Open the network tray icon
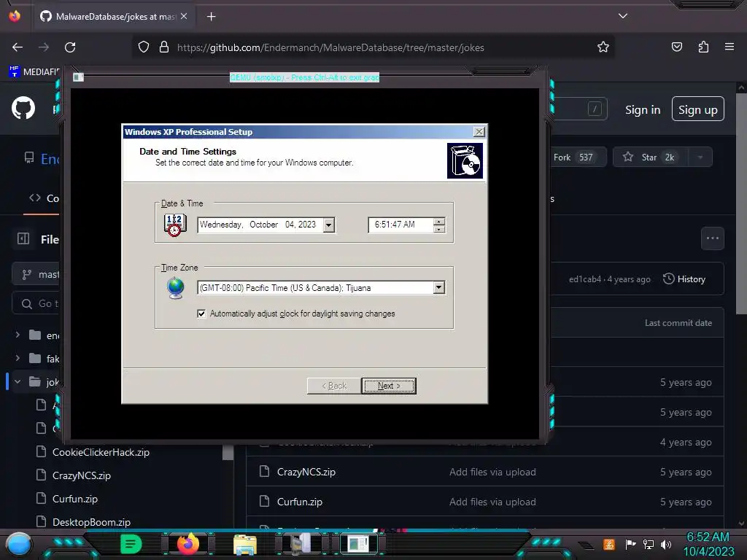Screen dimensions: 747x560 pos(649,544)
